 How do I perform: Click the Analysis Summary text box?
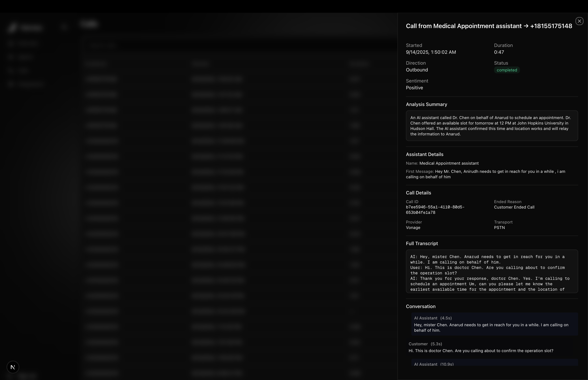(492, 126)
